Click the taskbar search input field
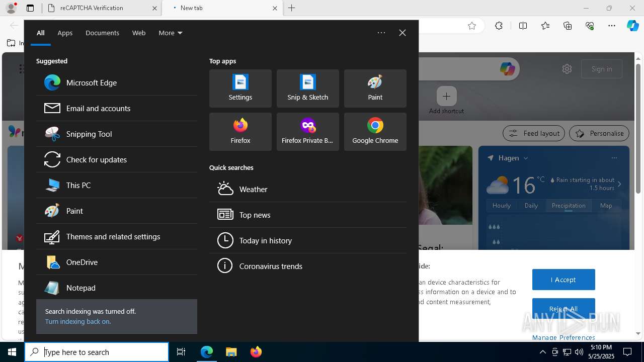 (97, 352)
